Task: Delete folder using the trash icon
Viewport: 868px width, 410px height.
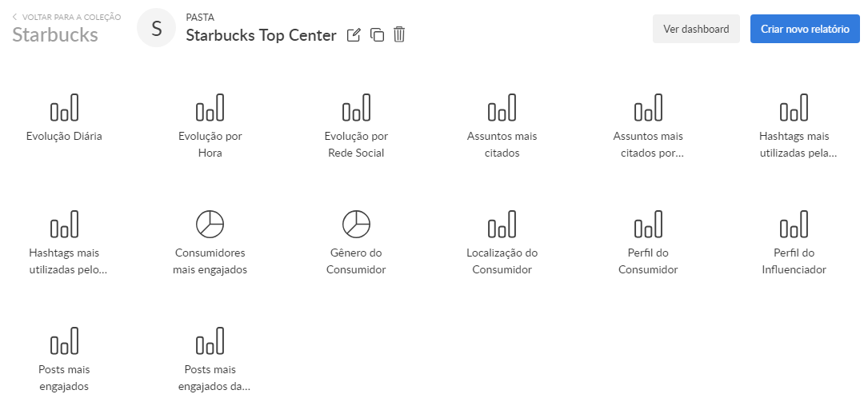Action: pyautogui.click(x=399, y=35)
